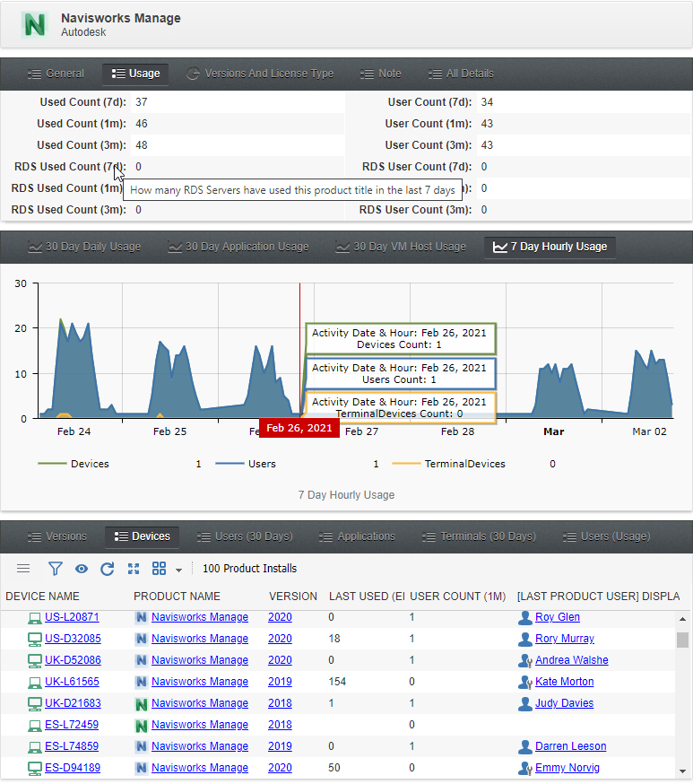The height and width of the screenshot is (784, 693).
Task: Click scrollbar down arrow in devices table
Action: click(682, 771)
